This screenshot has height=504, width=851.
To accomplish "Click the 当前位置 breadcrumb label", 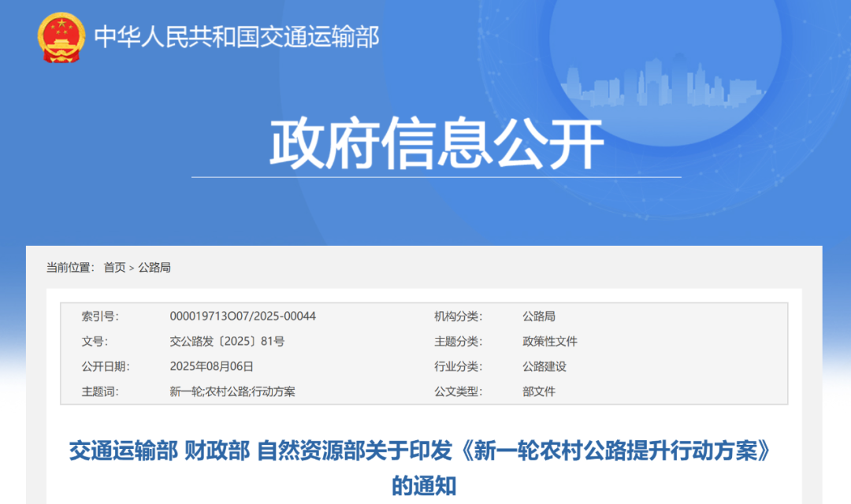I will pyautogui.click(x=69, y=268).
